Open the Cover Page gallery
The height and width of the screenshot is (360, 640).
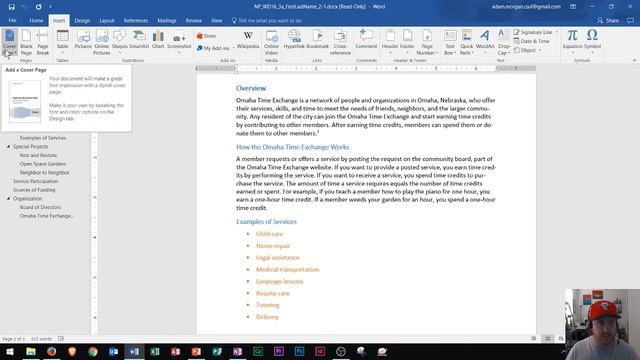(9, 42)
